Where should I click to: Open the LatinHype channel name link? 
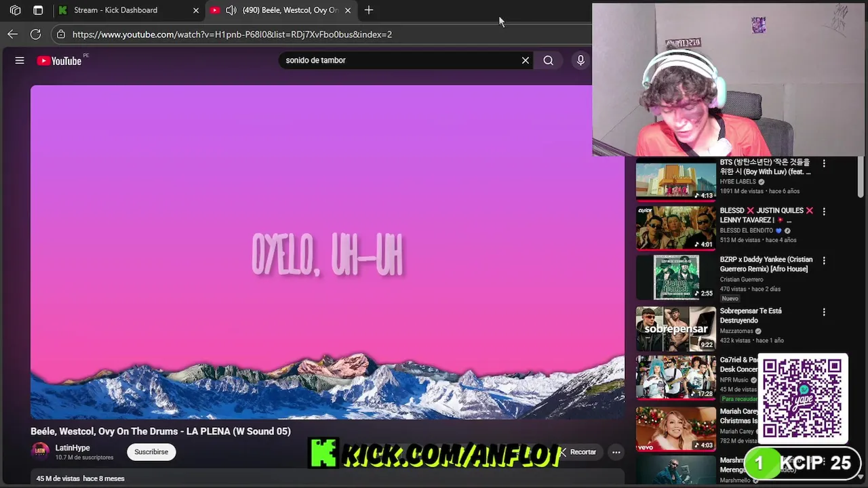coord(73,448)
